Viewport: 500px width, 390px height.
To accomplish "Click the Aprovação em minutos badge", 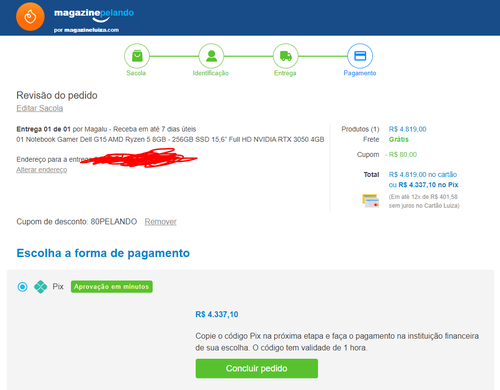I will [112, 287].
